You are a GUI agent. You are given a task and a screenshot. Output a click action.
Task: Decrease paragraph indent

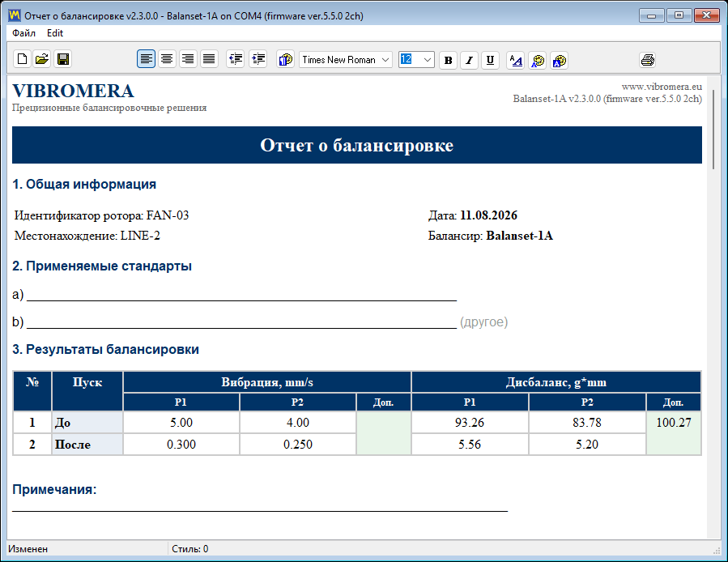point(236,59)
